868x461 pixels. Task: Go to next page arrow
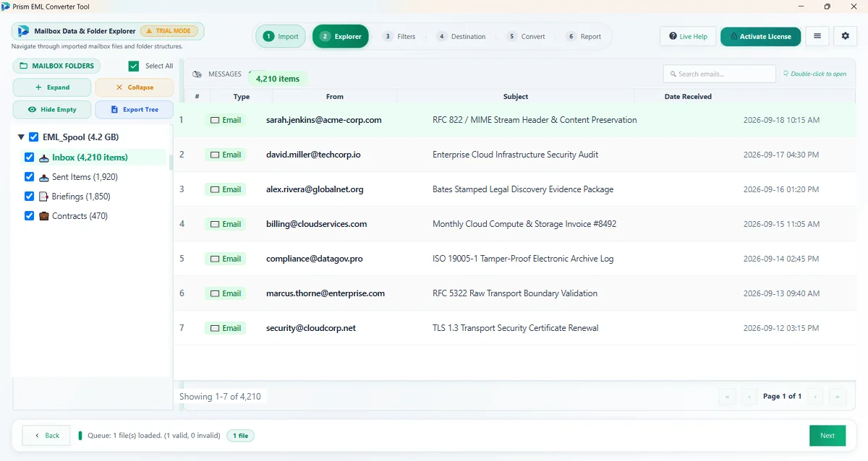point(815,396)
